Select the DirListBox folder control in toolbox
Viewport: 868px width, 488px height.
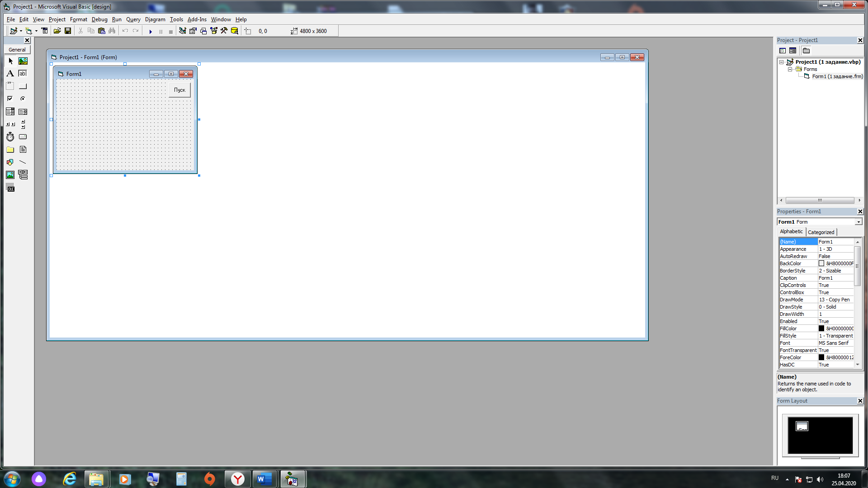click(x=10, y=150)
